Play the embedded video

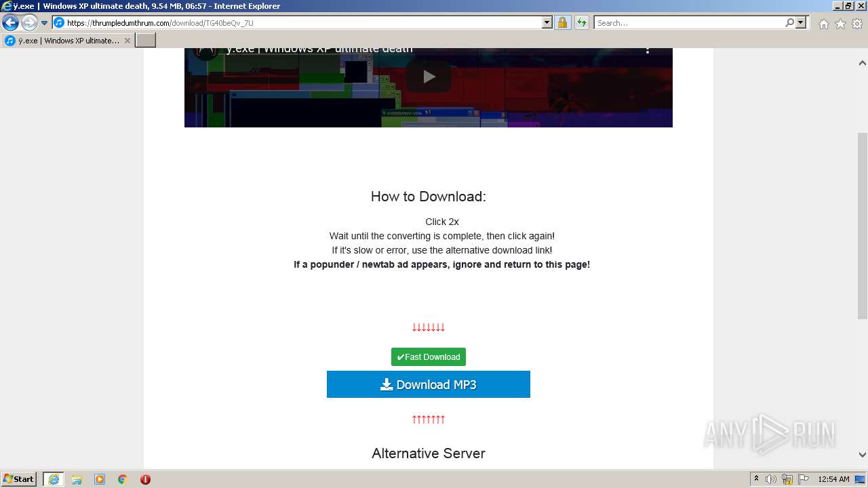[429, 77]
